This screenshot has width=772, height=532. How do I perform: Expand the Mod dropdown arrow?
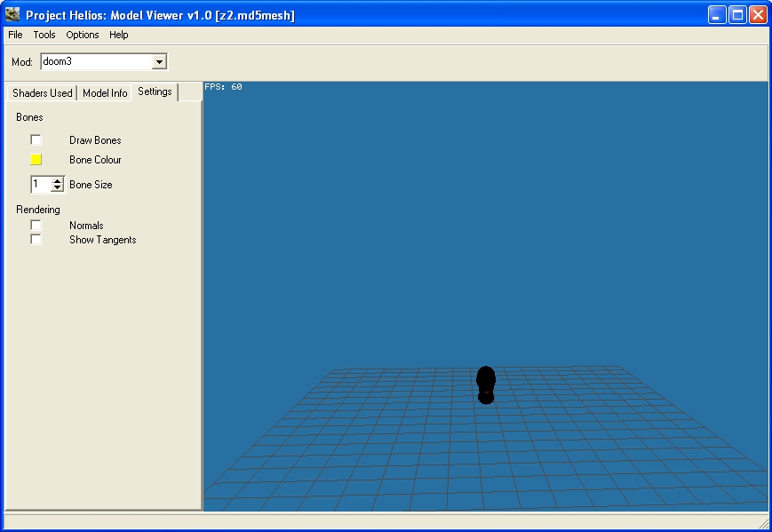click(159, 62)
